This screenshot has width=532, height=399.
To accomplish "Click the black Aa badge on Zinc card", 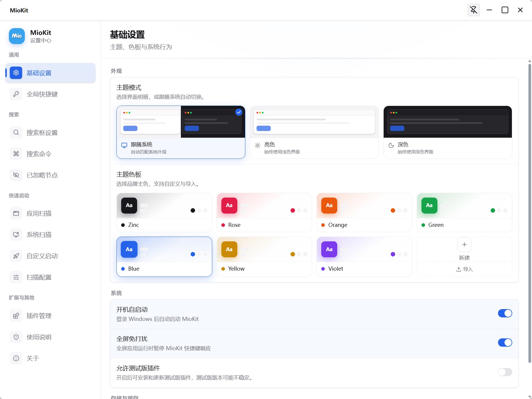I will pyautogui.click(x=129, y=205).
